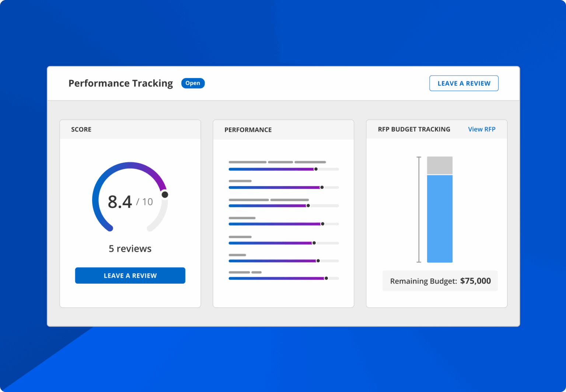Click the fourth performance bar's handle dot
This screenshot has height=392, width=566.
[322, 224]
